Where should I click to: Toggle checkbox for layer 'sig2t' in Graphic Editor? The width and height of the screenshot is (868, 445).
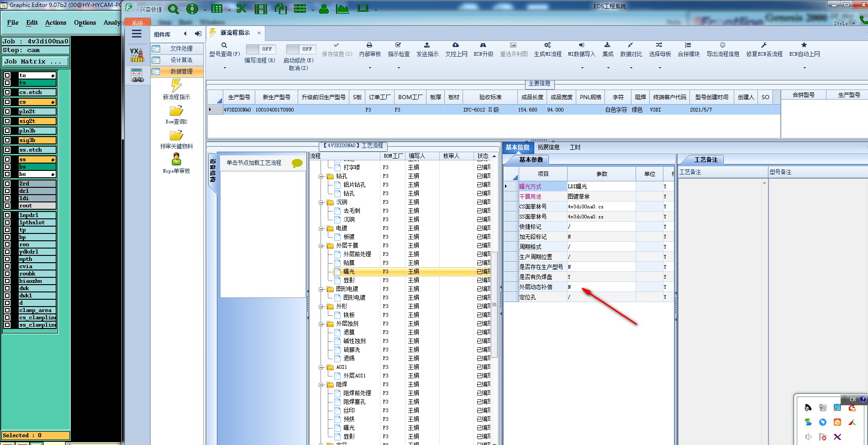coord(7,121)
